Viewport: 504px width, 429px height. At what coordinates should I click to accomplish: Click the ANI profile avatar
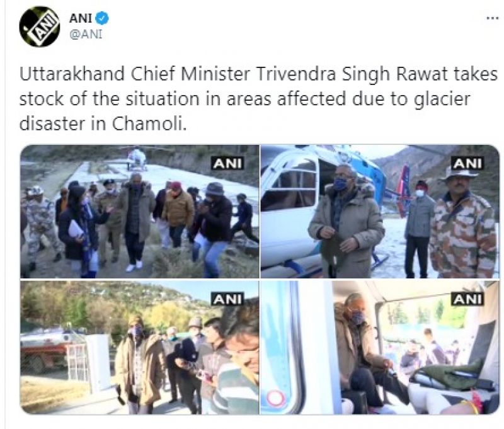[x=40, y=27]
